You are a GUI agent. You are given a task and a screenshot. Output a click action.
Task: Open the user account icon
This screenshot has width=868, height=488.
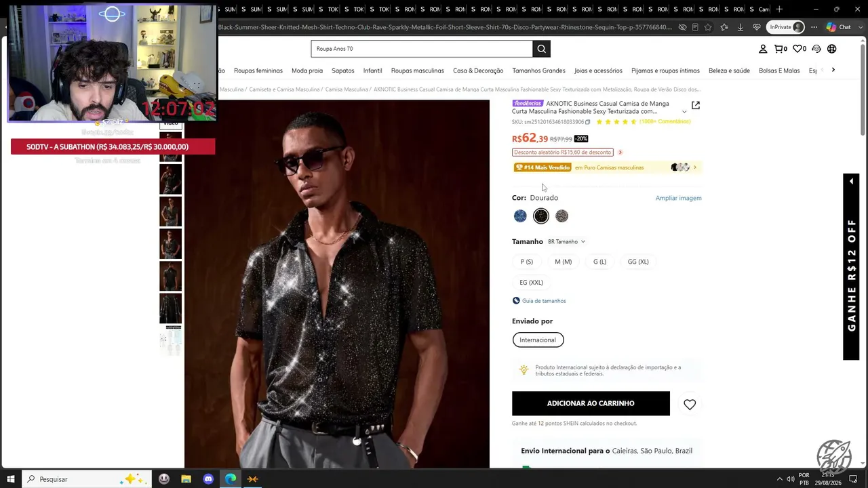click(x=763, y=49)
